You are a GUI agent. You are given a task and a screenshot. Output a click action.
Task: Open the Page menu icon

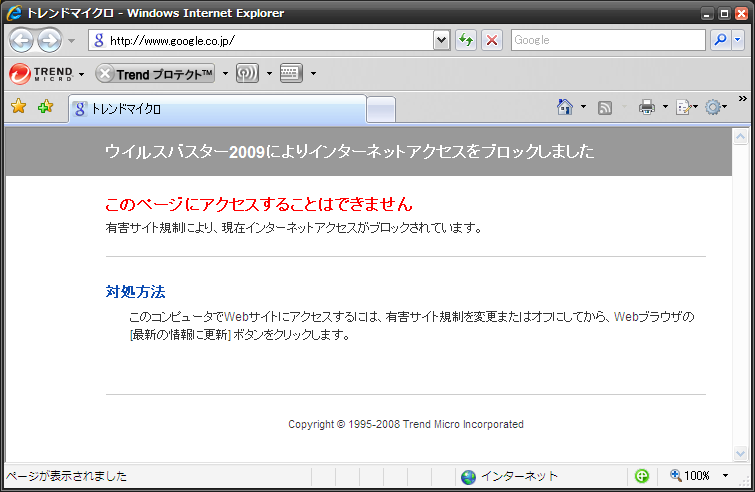(x=686, y=107)
